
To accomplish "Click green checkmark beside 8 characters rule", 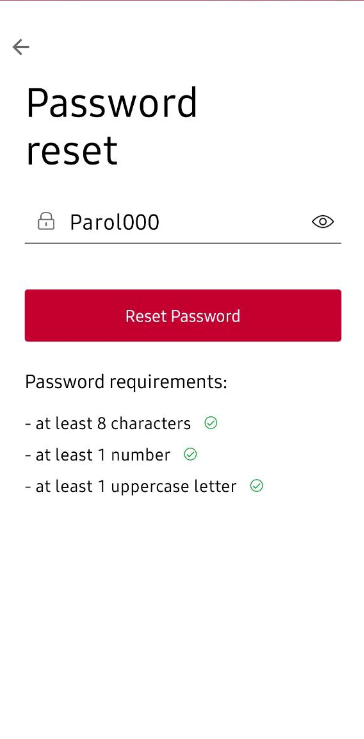I will 211,423.
